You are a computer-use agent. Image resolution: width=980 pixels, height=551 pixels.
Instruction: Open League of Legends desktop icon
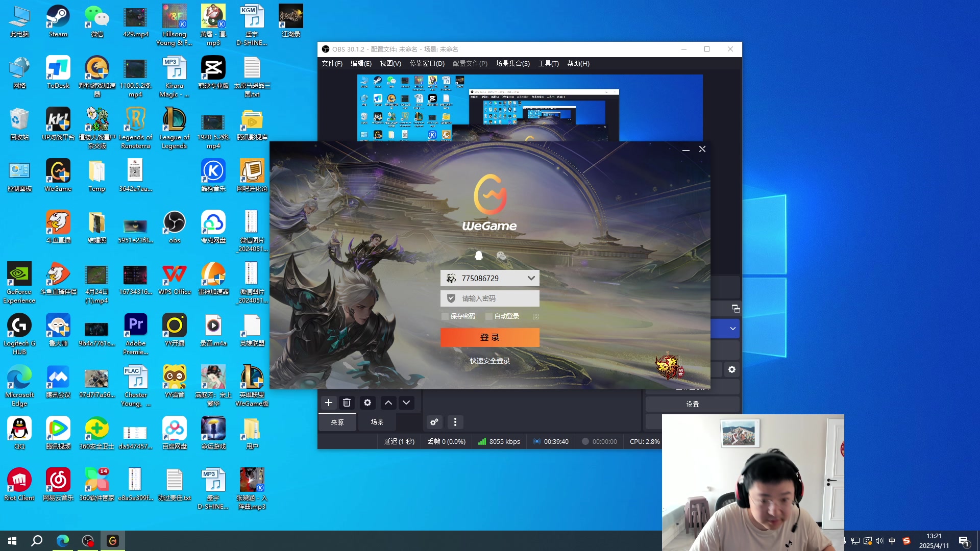coord(175,129)
